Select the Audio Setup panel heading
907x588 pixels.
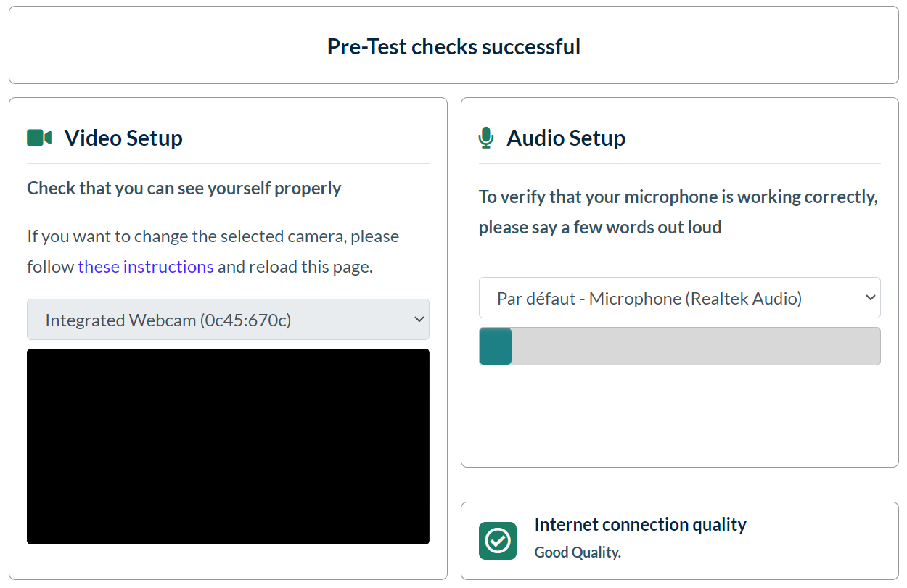[566, 138]
